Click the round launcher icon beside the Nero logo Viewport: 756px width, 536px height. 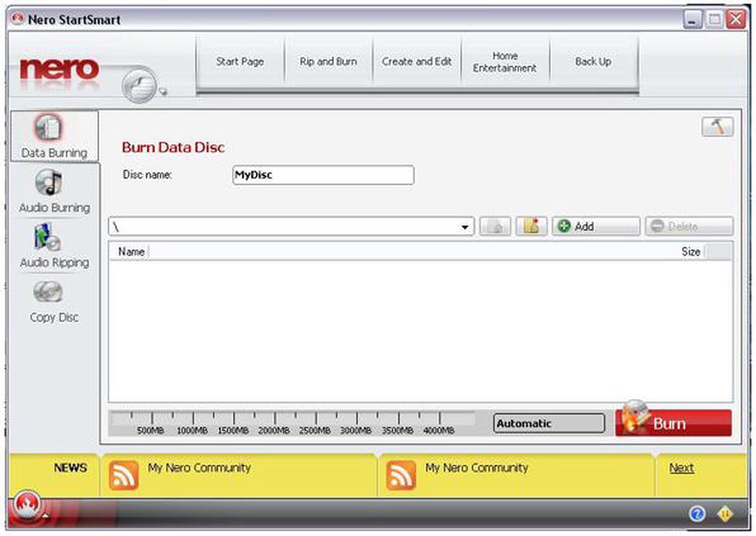140,85
